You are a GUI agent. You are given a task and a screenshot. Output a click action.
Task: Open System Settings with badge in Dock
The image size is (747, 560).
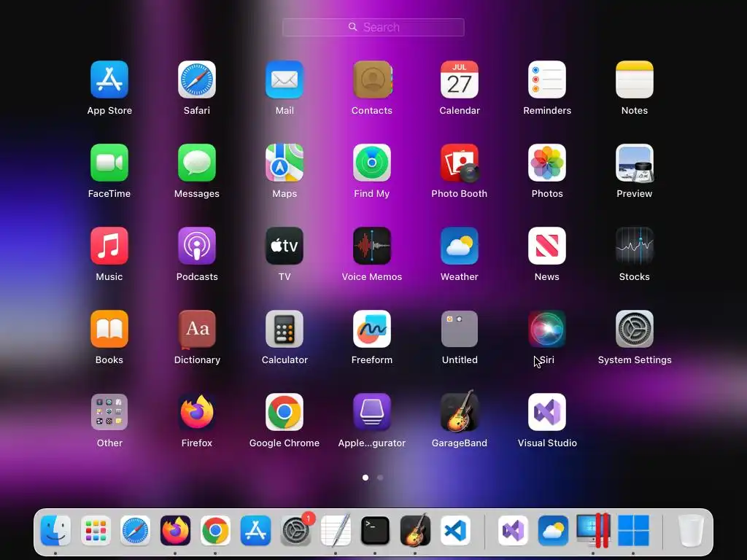295,530
